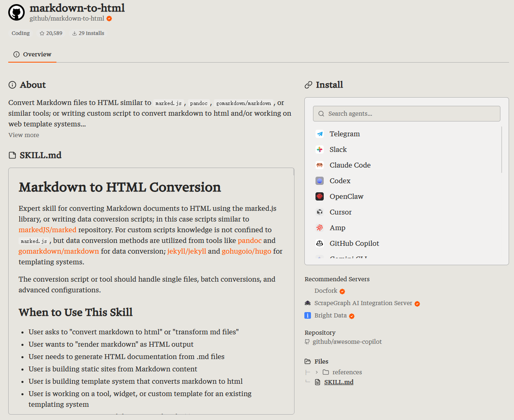Focus the Search agents input field
The height and width of the screenshot is (420, 514).
pyautogui.click(x=407, y=114)
